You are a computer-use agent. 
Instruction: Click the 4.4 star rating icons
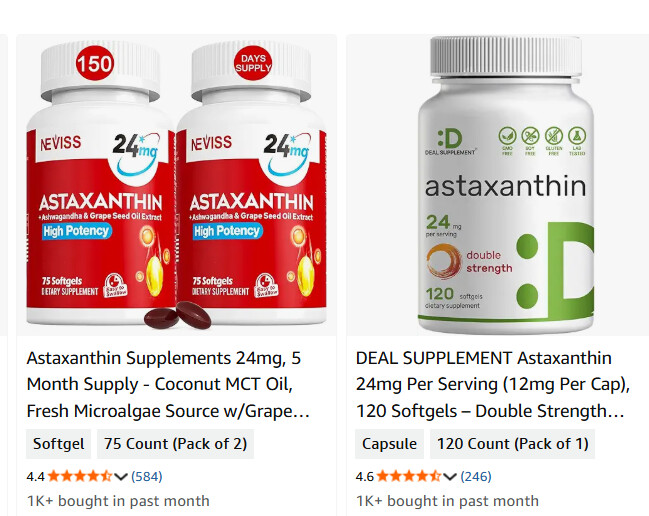coord(80,476)
